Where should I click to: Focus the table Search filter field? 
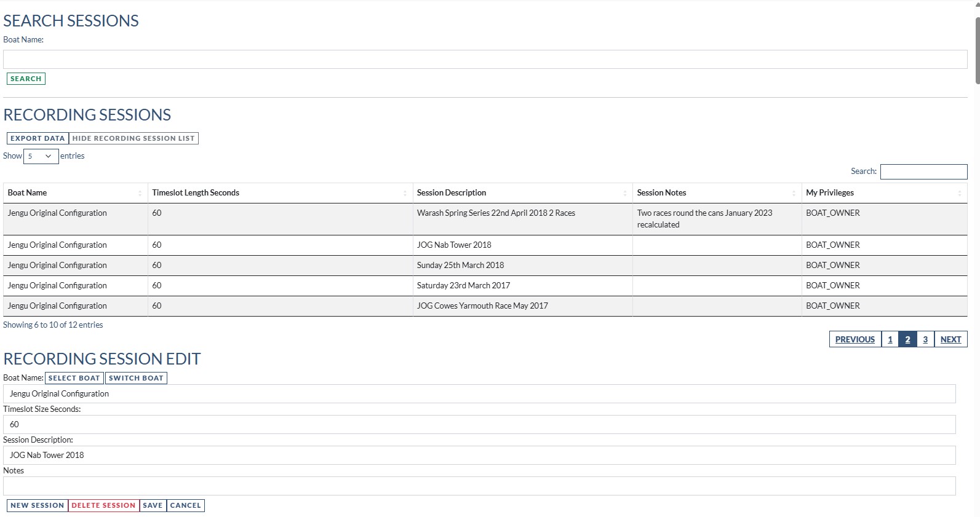[923, 172]
